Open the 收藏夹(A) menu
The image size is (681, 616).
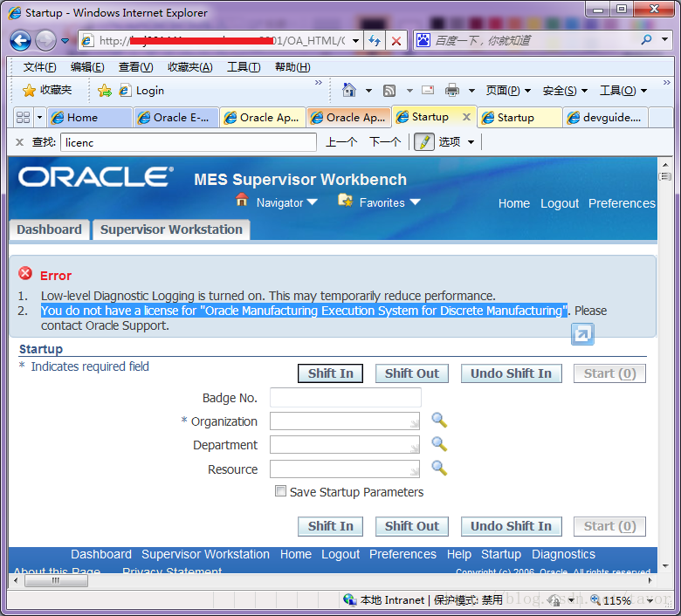click(189, 67)
